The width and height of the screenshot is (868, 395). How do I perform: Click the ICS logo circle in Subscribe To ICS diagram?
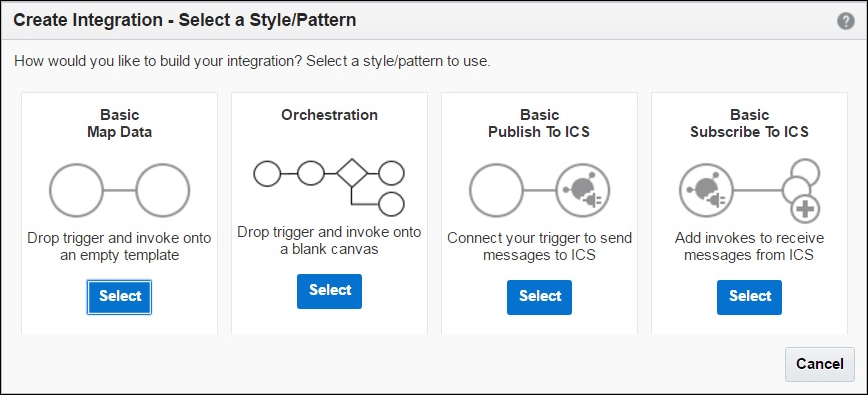tap(706, 190)
